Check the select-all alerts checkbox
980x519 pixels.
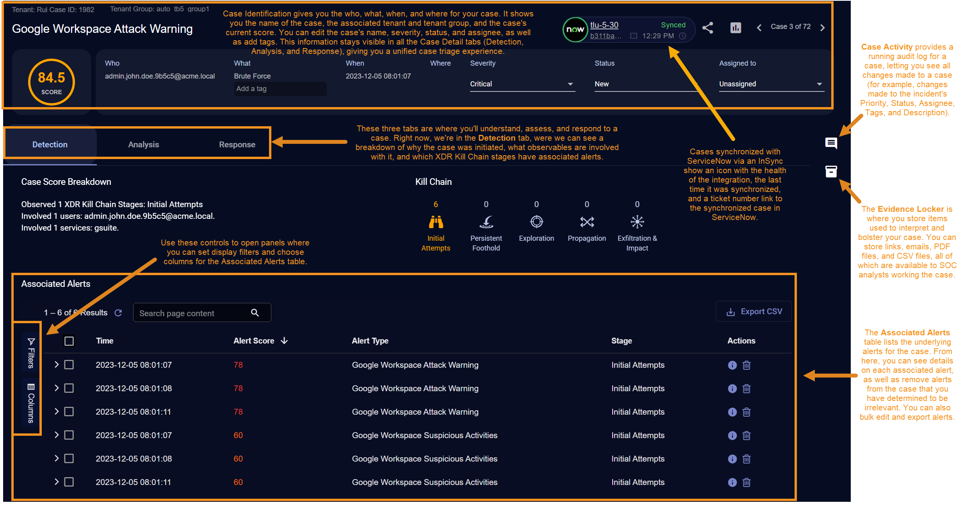[69, 341]
